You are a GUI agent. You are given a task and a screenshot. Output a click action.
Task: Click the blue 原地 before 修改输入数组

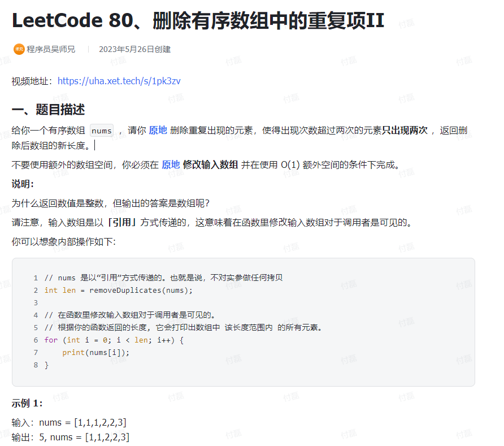tap(171, 164)
